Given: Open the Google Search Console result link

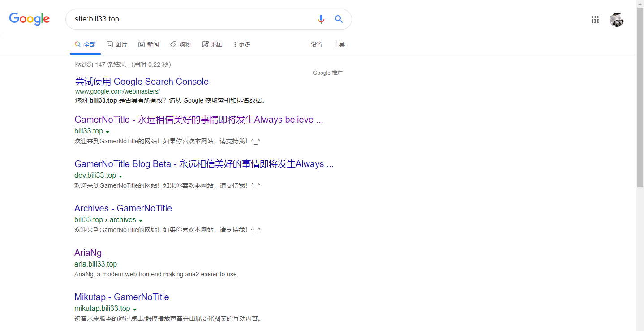Looking at the screenshot, I should [142, 82].
